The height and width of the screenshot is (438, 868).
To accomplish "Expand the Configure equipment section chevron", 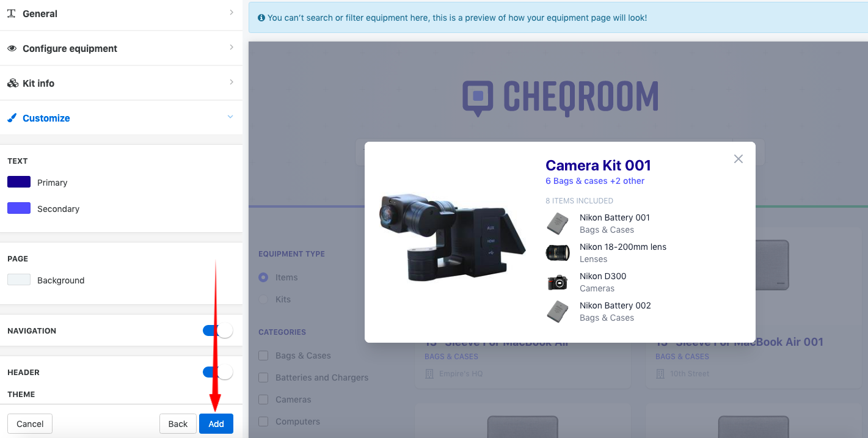I will coord(231,47).
